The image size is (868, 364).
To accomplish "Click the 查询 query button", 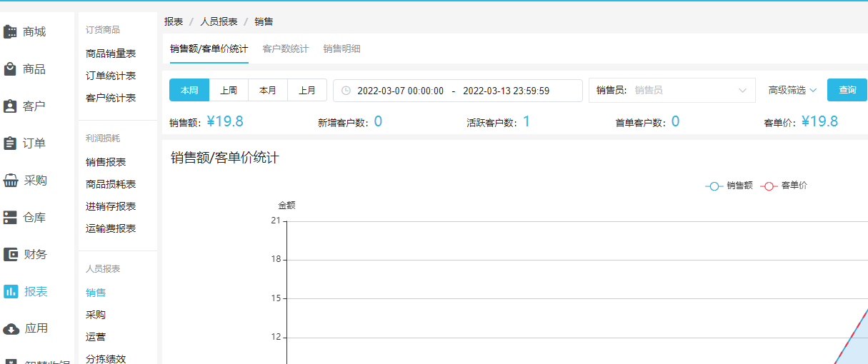I will pos(847,90).
